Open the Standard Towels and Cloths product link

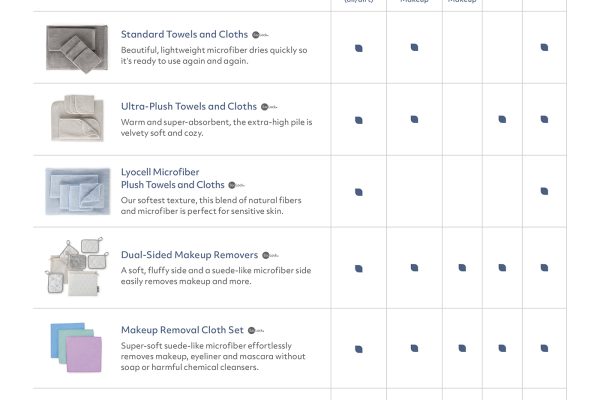pyautogui.click(x=184, y=34)
